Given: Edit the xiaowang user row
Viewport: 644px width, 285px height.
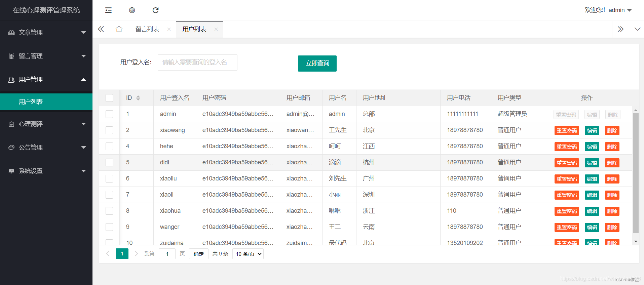Looking at the screenshot, I should (x=592, y=131).
